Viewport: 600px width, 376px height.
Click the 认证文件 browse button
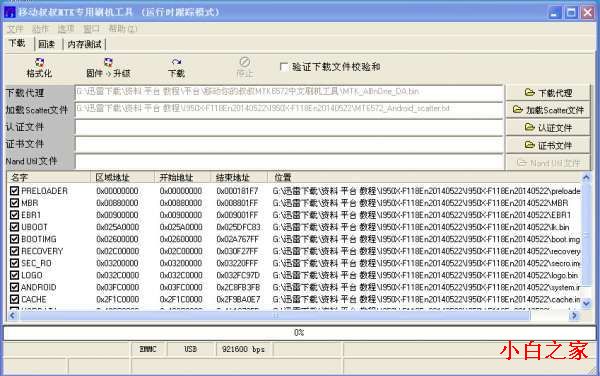pos(548,128)
